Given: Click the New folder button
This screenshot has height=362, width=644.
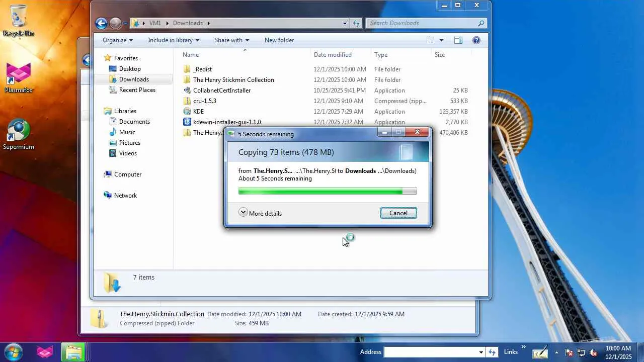Looking at the screenshot, I should 279,40.
